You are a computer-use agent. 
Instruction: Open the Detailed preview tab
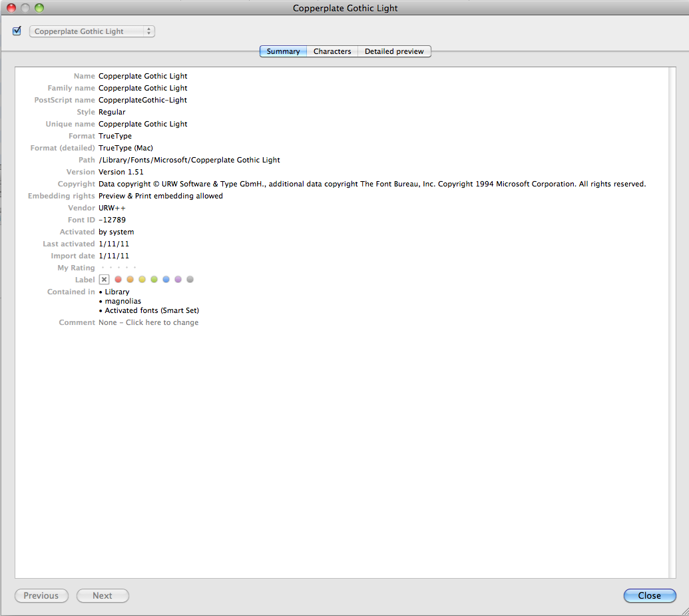[394, 51]
